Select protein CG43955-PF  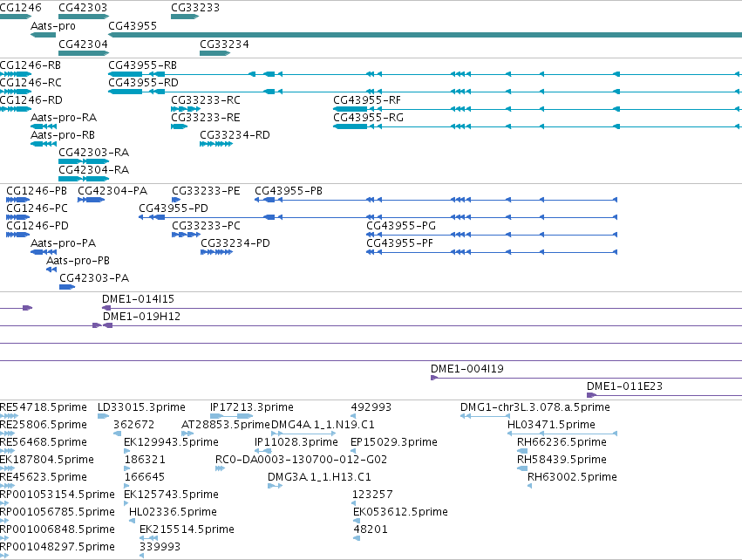[399, 243]
